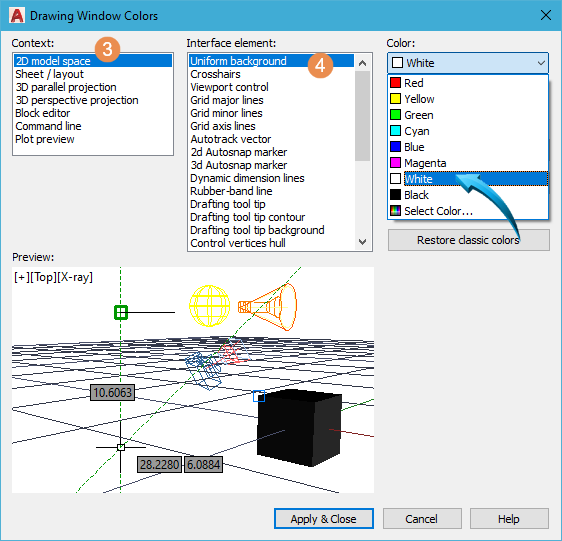Select Black in the color dropdown

click(468, 195)
